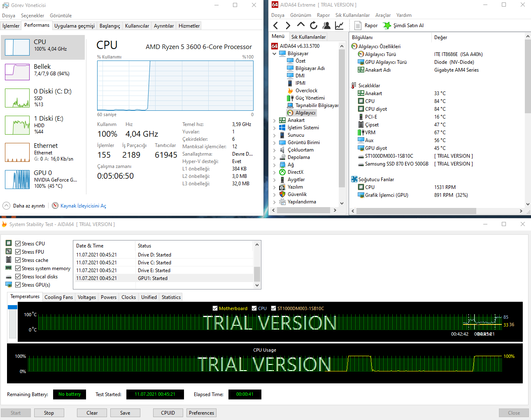Open the Seçenekler menu in Task Manager
The height and width of the screenshot is (420, 531).
tap(33, 16)
